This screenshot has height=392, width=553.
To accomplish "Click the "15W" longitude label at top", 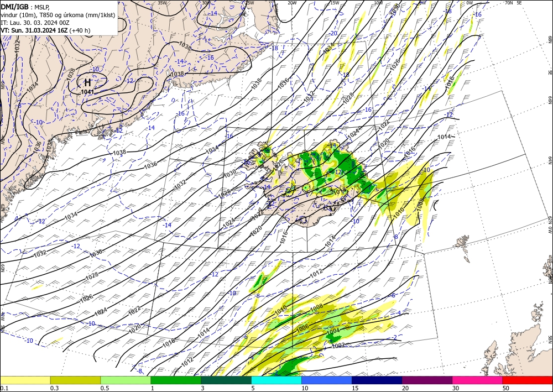I will 335,3.
